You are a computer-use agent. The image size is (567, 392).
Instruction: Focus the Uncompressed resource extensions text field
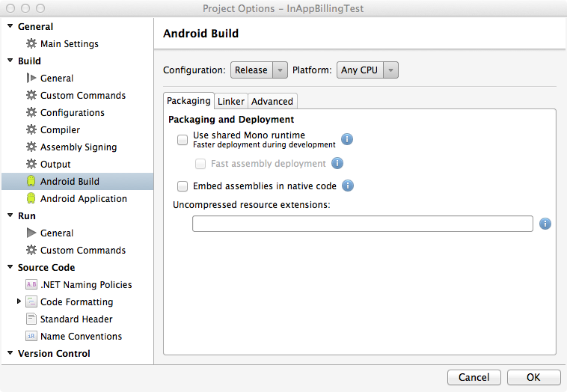(x=362, y=224)
